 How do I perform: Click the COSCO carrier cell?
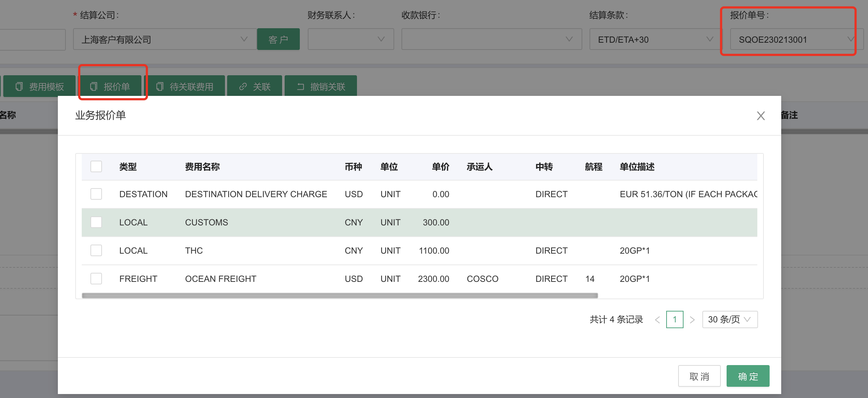pos(482,279)
